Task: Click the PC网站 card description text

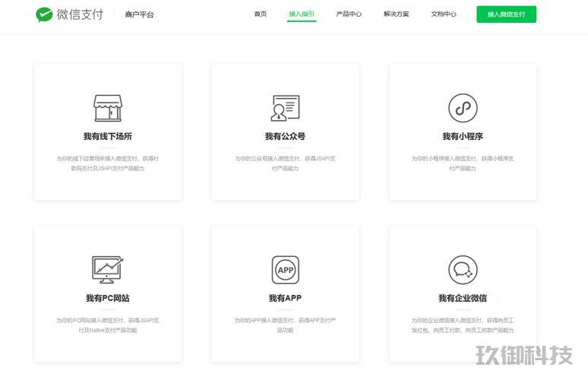Action: coord(108,325)
